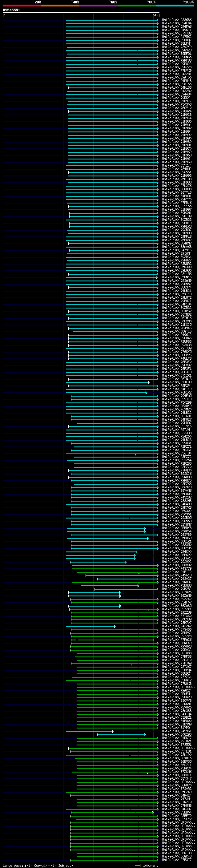This screenshot has height=868, width=197.
Task: Click hit UniRef100_Q9SJL8
Action: click(x=176, y=399)
